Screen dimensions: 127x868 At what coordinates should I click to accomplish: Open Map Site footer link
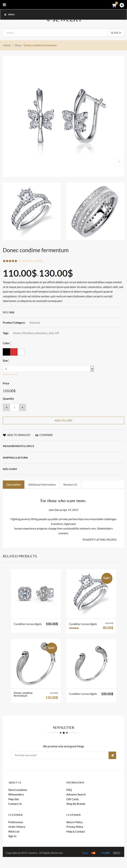point(13,799)
